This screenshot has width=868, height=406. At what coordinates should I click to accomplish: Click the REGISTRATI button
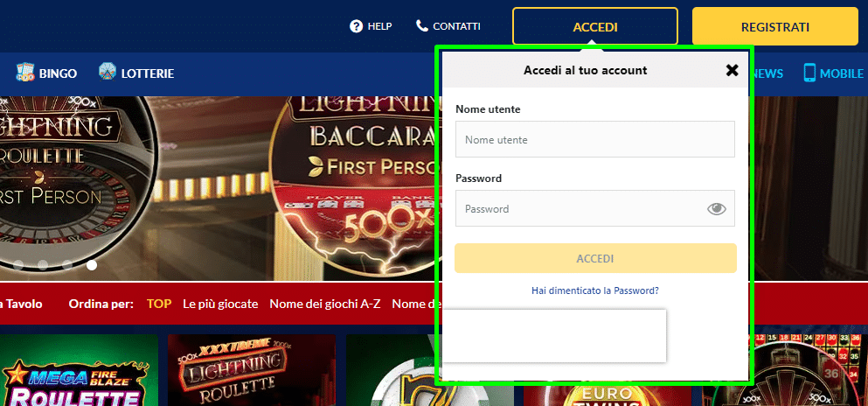pos(775,26)
